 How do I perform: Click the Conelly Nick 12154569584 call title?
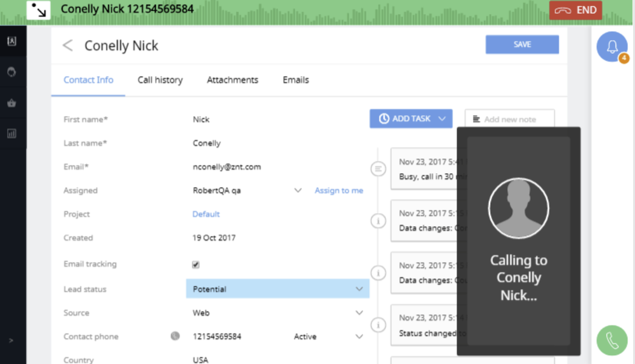coord(127,9)
